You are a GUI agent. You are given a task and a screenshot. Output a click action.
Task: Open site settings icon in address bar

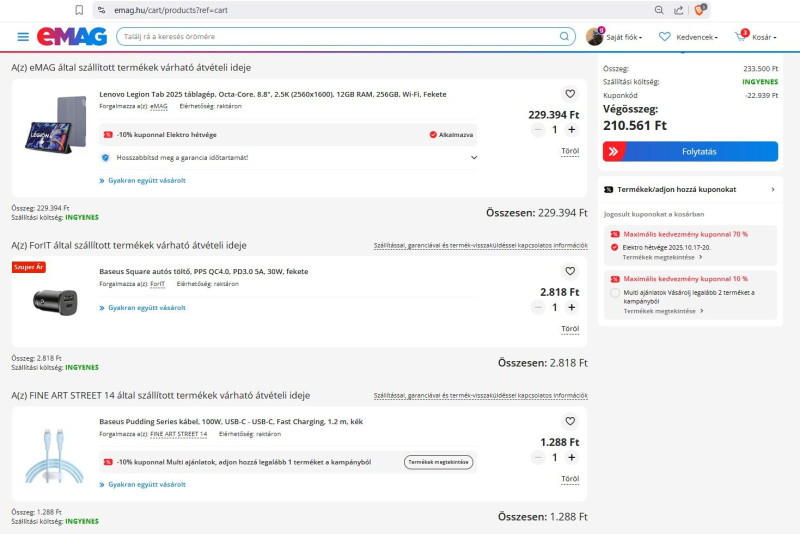[102, 10]
